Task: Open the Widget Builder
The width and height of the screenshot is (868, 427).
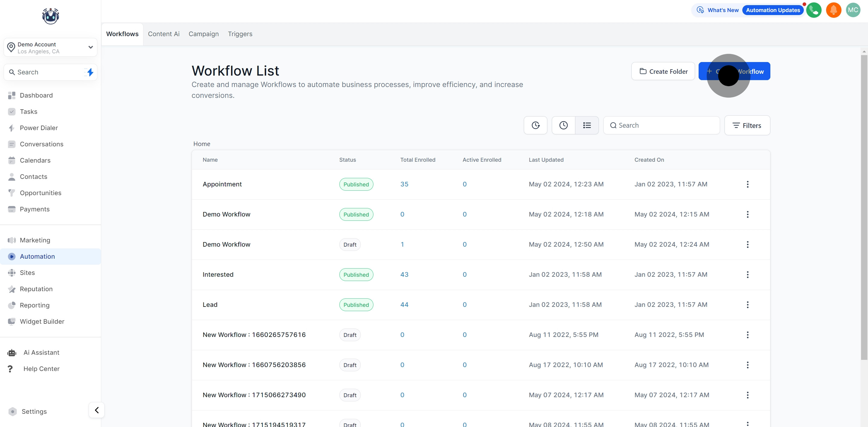Action: 42,321
